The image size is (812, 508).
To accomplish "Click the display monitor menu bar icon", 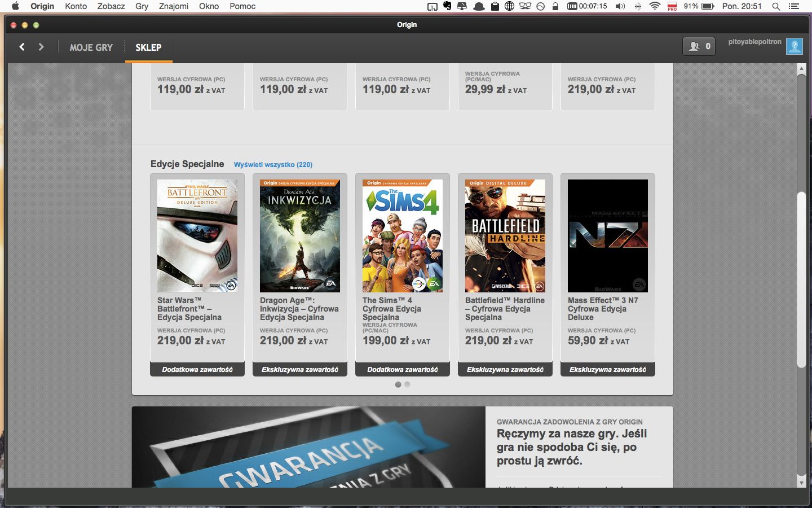I will (x=462, y=6).
